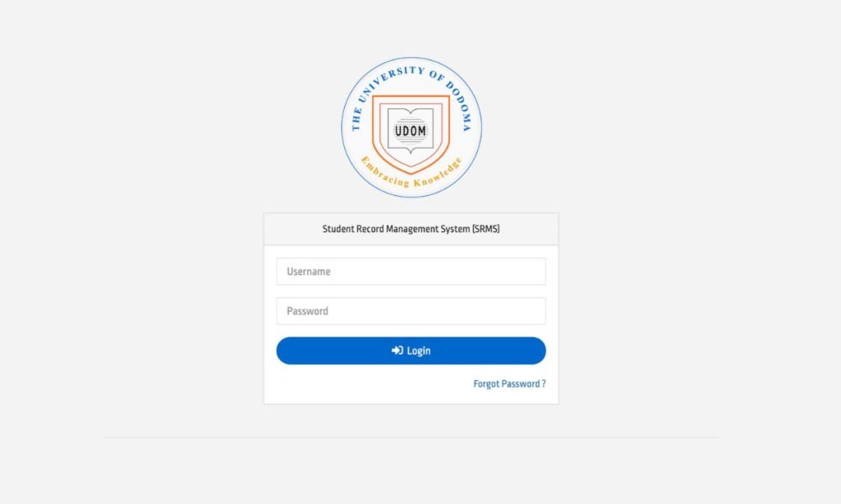Click the sign-in arrow icon on Login button
This screenshot has height=504, width=841.
(397, 351)
